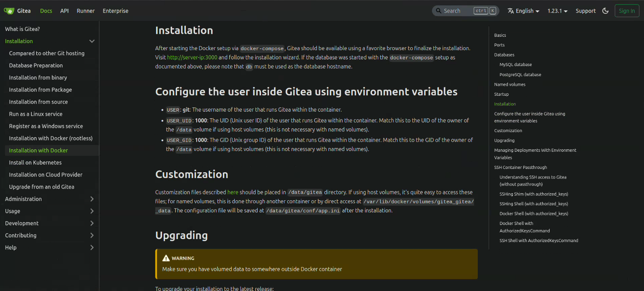
Task: Jump to Managing Deployments With Environment Variables
Action: (x=535, y=154)
